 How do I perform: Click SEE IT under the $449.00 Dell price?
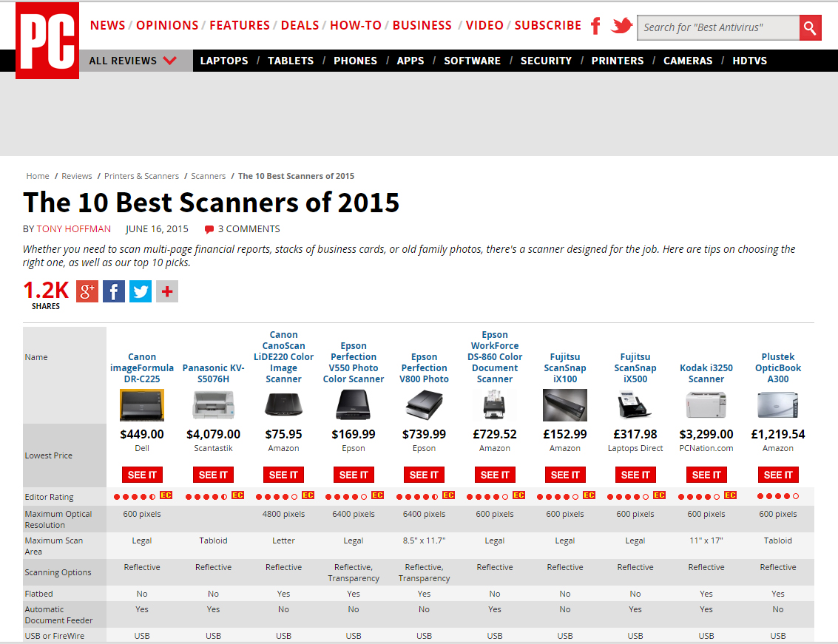coord(141,475)
